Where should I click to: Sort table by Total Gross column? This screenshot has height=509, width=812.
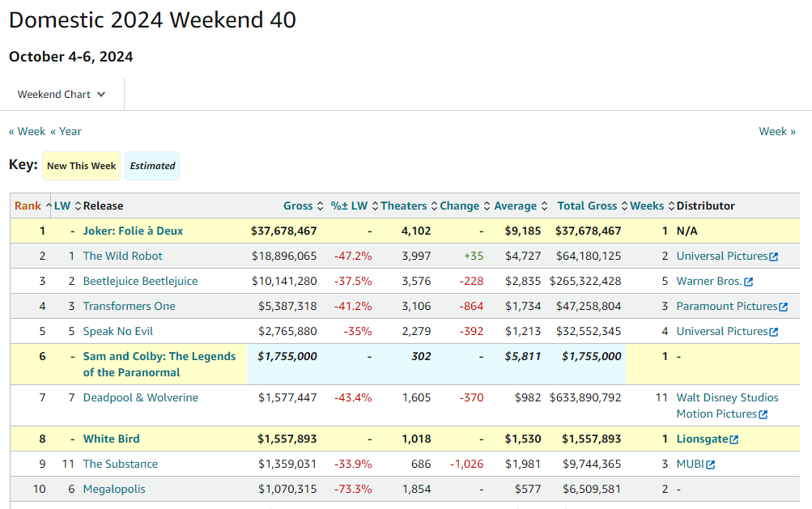pyautogui.click(x=593, y=206)
